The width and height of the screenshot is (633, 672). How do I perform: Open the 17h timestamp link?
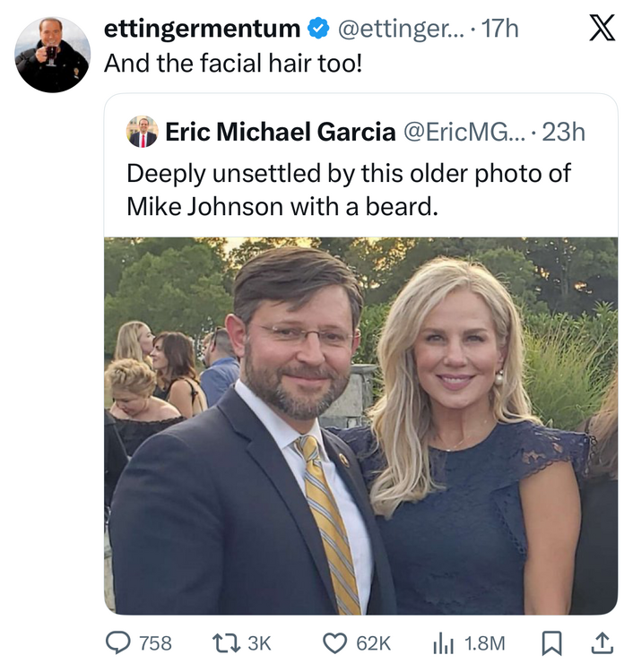(x=500, y=29)
